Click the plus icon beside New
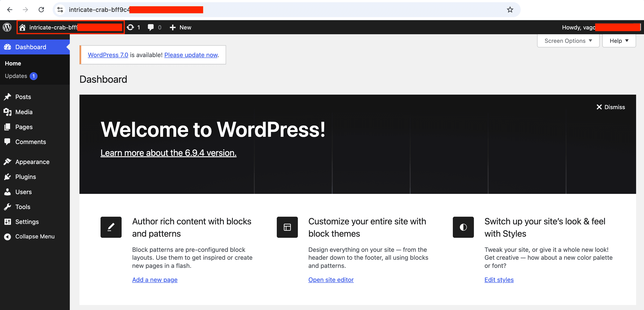Viewport: 644px width, 310px height. 173,27
